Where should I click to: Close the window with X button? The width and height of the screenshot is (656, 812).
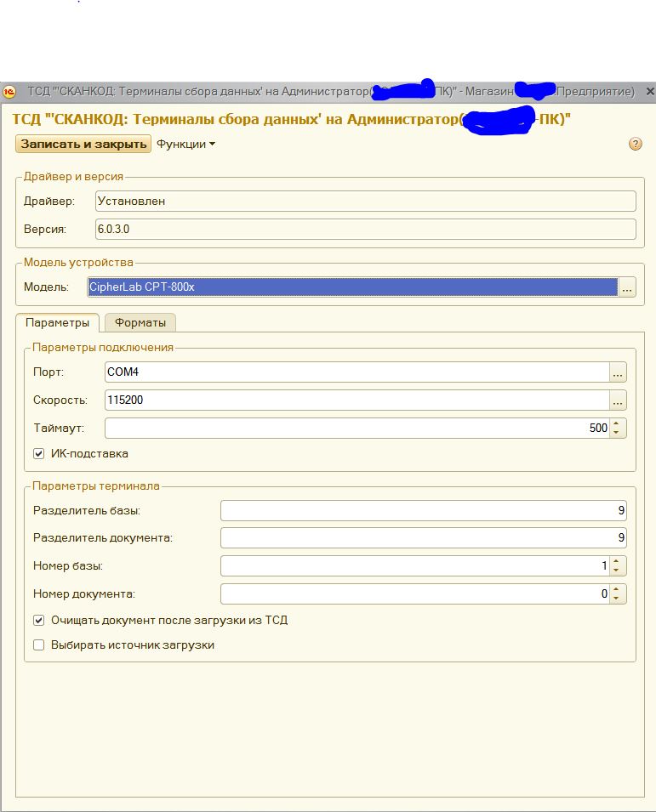click(649, 92)
